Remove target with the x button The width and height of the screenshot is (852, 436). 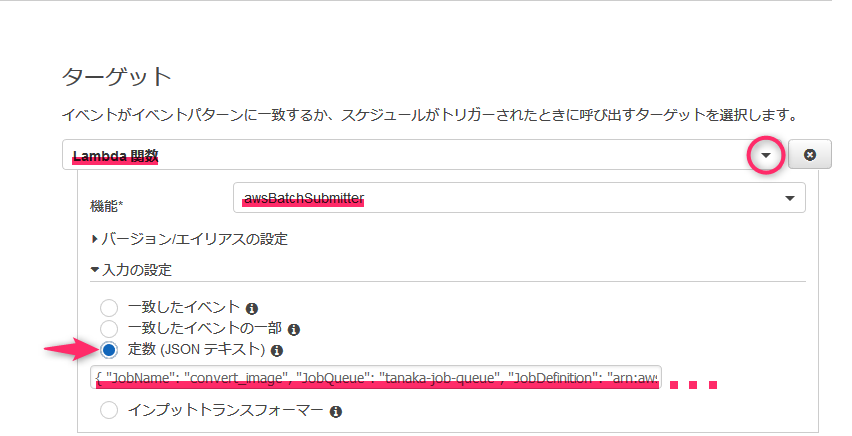(x=810, y=155)
